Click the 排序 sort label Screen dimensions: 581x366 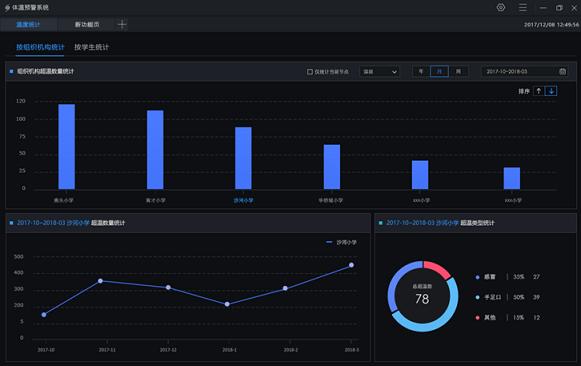(524, 91)
